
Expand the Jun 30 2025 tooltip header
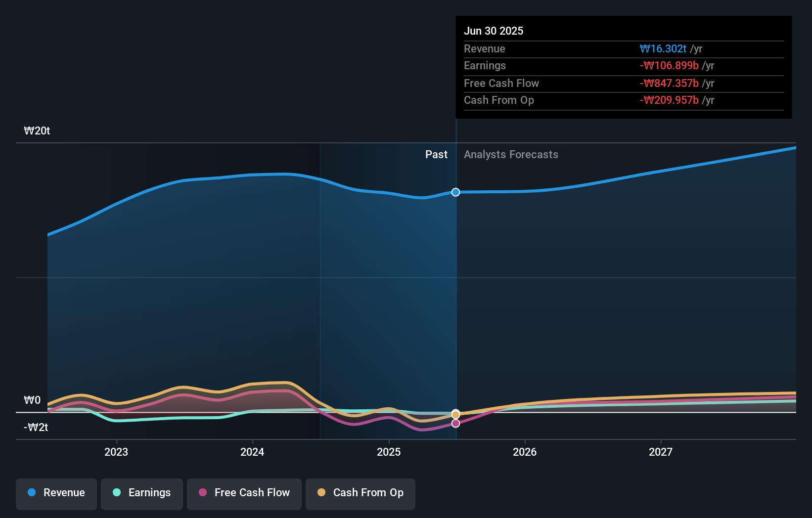(x=494, y=31)
